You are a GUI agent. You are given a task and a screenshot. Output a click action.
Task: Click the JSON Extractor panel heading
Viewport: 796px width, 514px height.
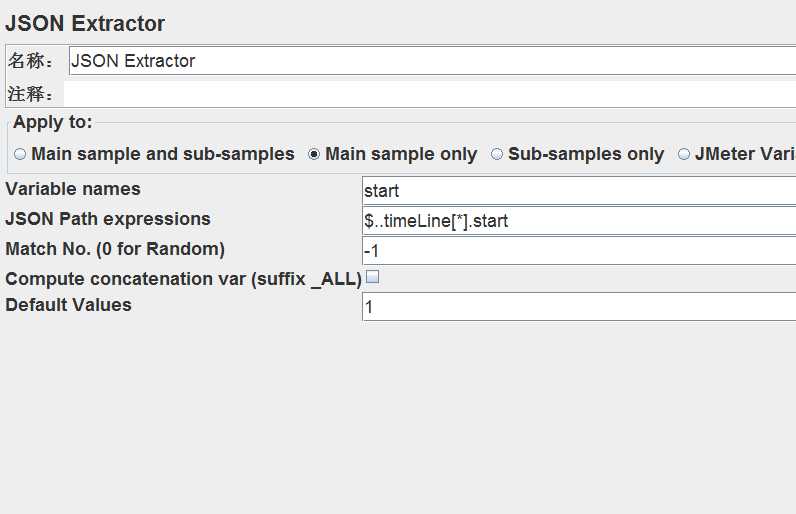(x=85, y=24)
